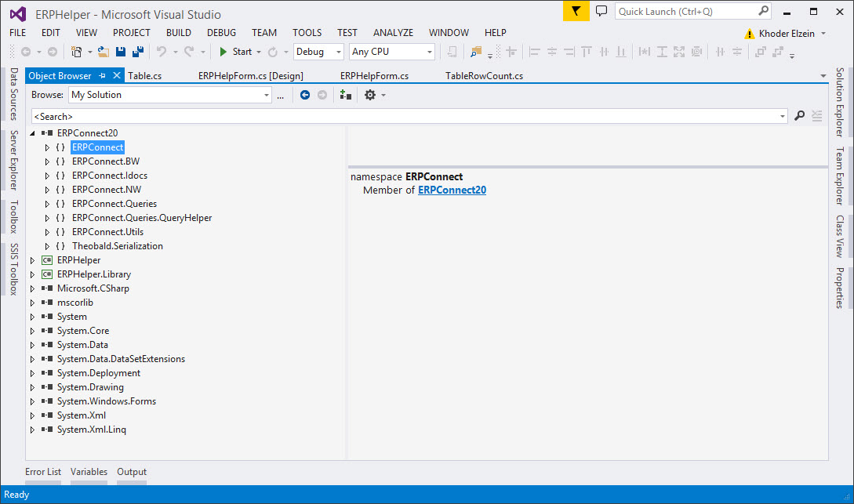Open the document tabs overflow dropdown
854x504 pixels.
tap(823, 76)
